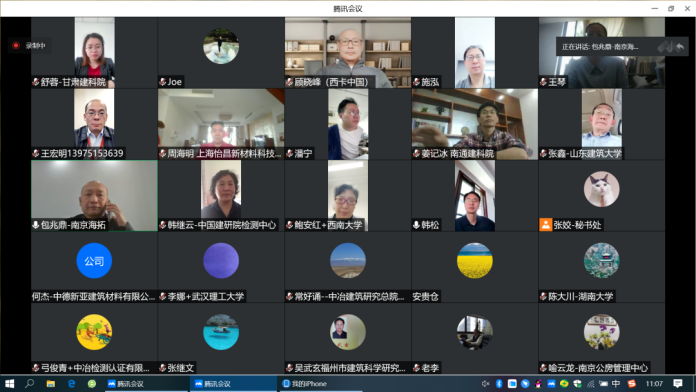The image size is (696, 392).
Task: Open the QQ penguin icon in system tray
Action: pyautogui.click(x=538, y=384)
